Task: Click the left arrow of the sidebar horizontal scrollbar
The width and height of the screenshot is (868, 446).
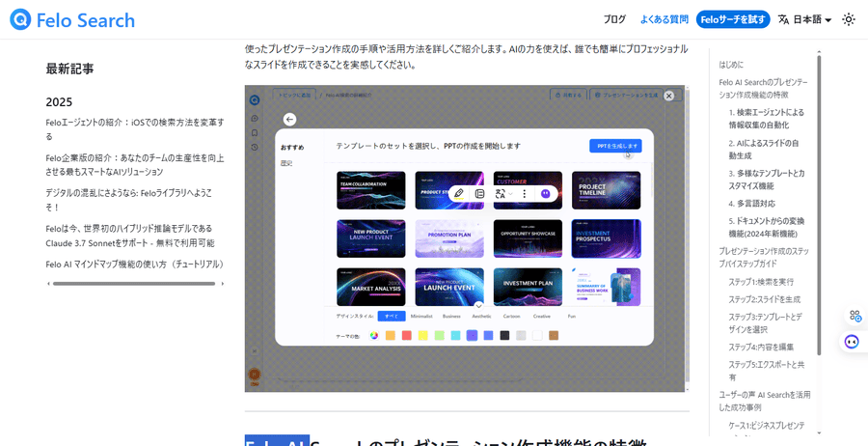Action: [x=49, y=284]
